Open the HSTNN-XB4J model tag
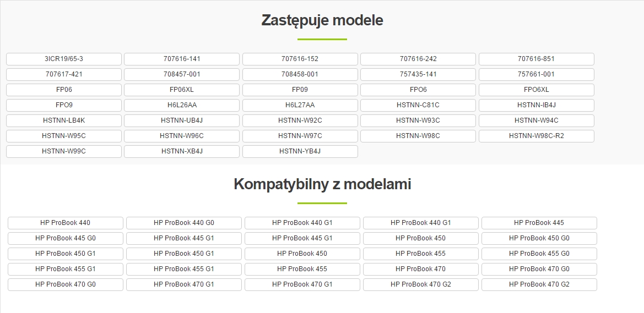Viewport: 644px width, 313px height. point(182,151)
